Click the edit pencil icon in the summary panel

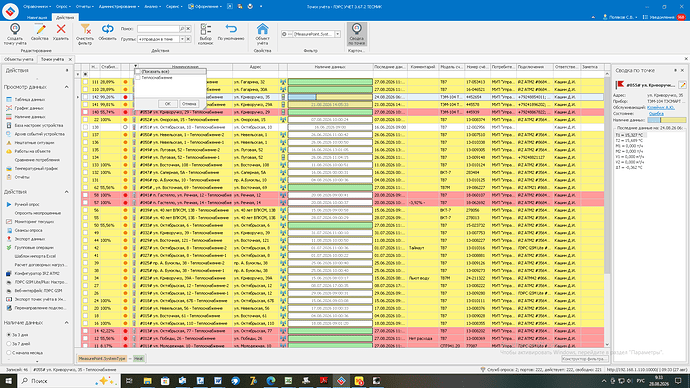pyautogui.click(x=683, y=85)
